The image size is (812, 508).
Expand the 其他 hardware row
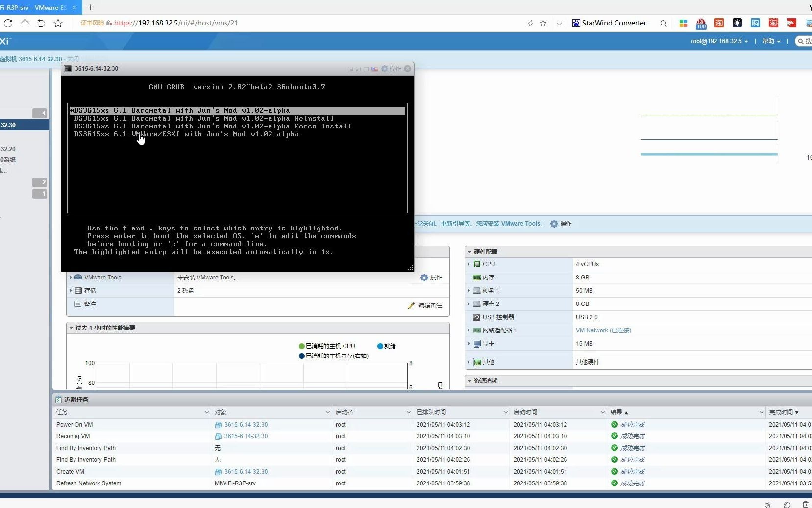pos(469,362)
